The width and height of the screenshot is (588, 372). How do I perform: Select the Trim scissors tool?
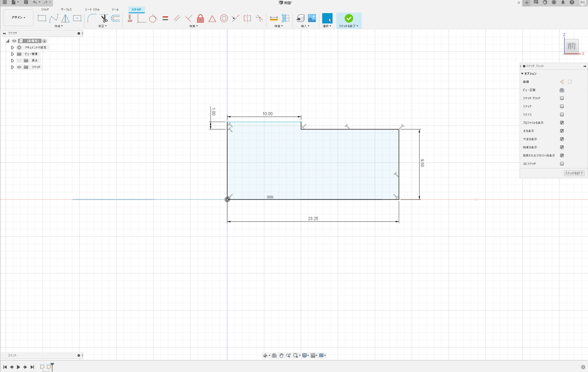(104, 18)
